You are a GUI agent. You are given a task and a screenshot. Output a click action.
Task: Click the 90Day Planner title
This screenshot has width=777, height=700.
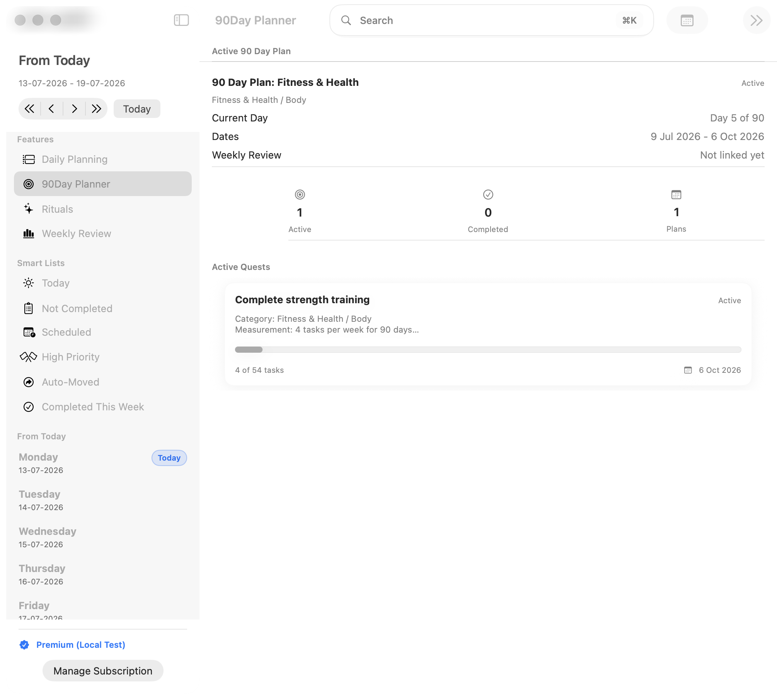pos(256,20)
